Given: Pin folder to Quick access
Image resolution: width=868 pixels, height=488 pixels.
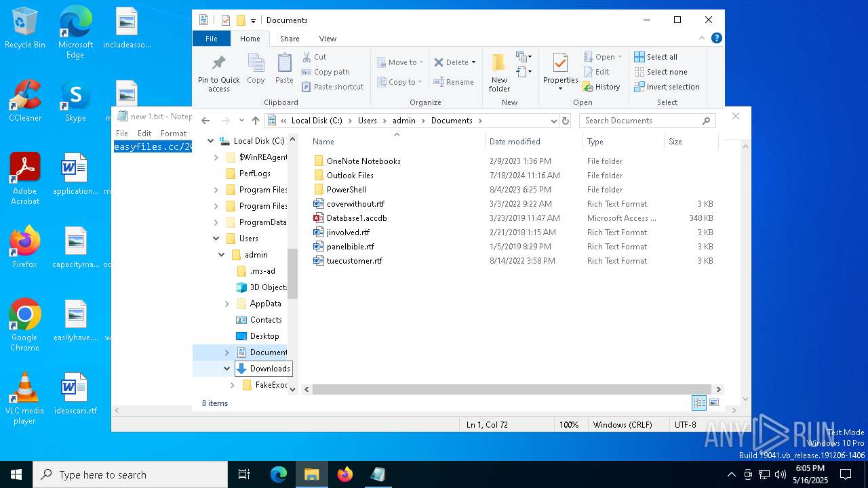Looking at the screenshot, I should (218, 73).
